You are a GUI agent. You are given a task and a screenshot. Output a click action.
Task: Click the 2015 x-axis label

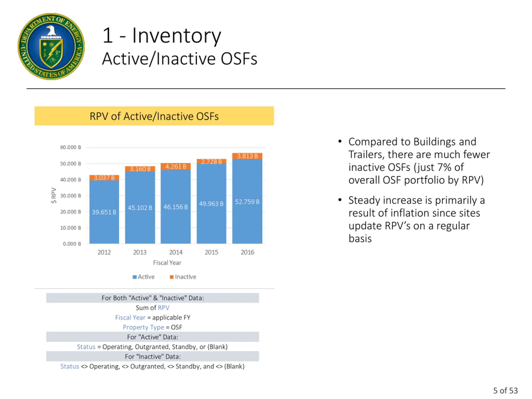(211, 252)
